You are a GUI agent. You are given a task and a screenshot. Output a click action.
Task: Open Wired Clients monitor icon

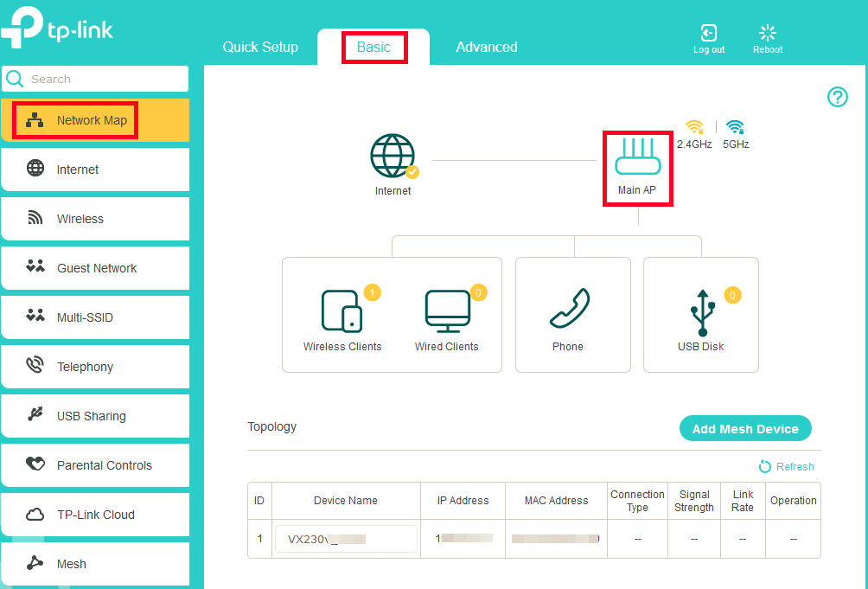coord(447,311)
